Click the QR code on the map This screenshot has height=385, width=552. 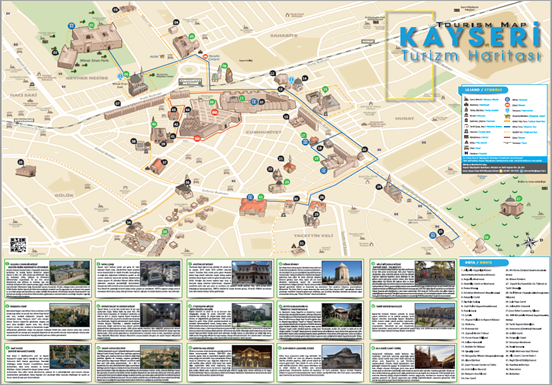pyautogui.click(x=18, y=245)
